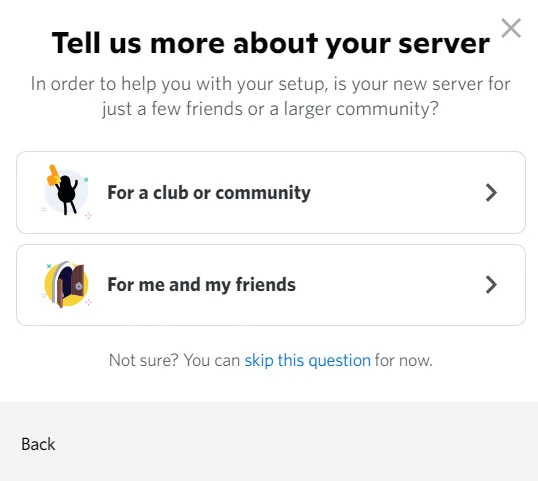
Task: Go back using the Back button
Action: (x=38, y=444)
